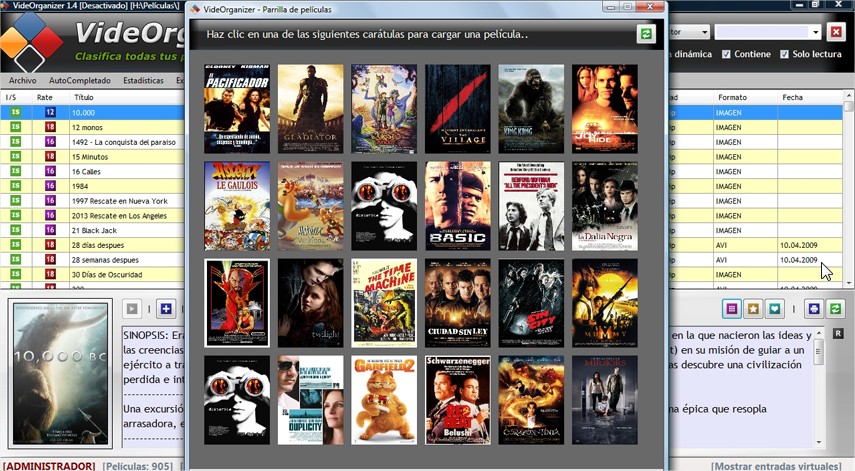Sort by the Formato column header
This screenshot has height=471, width=855.
point(732,97)
